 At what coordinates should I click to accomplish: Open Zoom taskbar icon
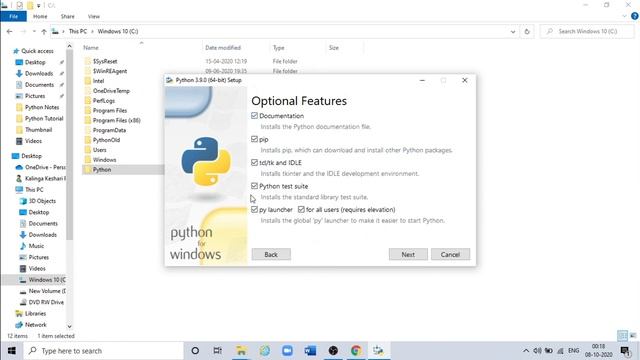click(287, 351)
